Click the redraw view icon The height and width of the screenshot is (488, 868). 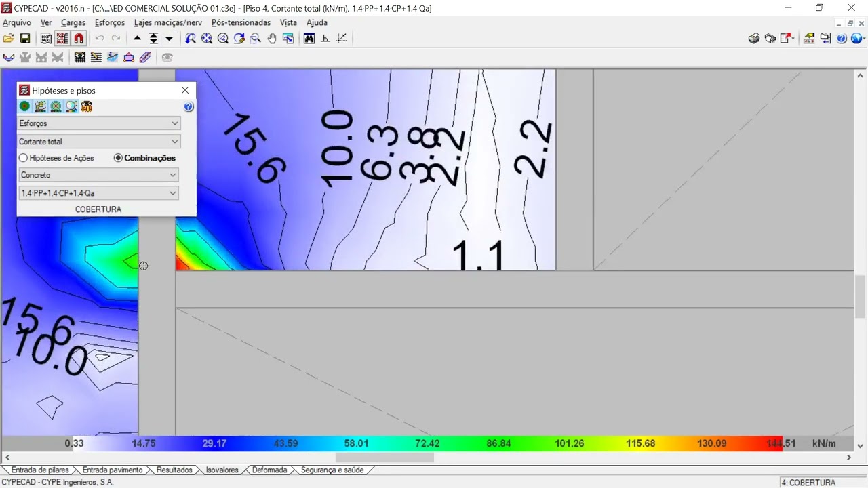coord(239,39)
